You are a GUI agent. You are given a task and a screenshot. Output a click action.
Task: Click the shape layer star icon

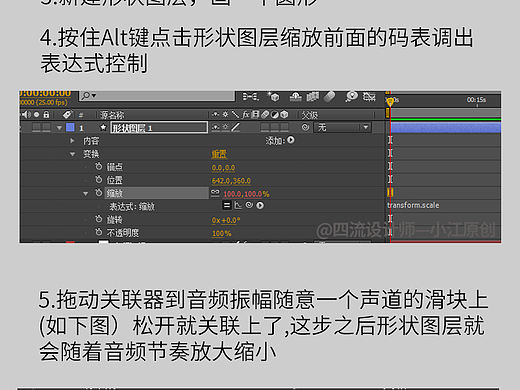tap(103, 127)
